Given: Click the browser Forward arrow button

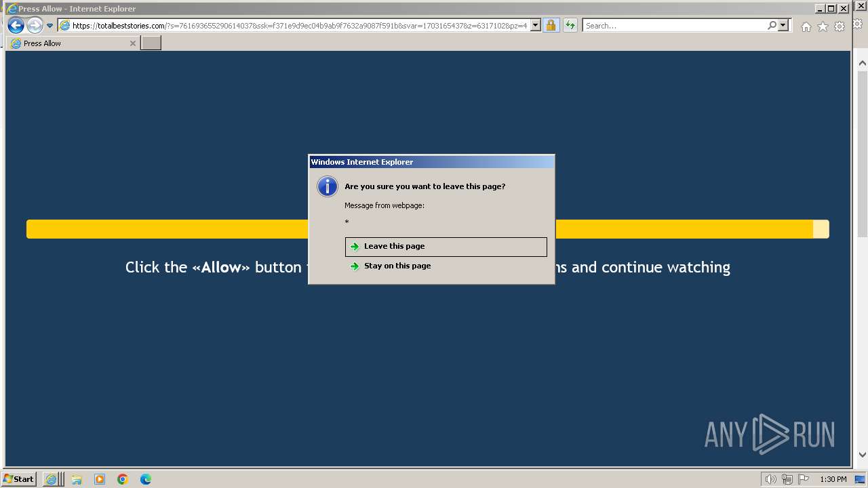Looking at the screenshot, I should click(x=35, y=26).
